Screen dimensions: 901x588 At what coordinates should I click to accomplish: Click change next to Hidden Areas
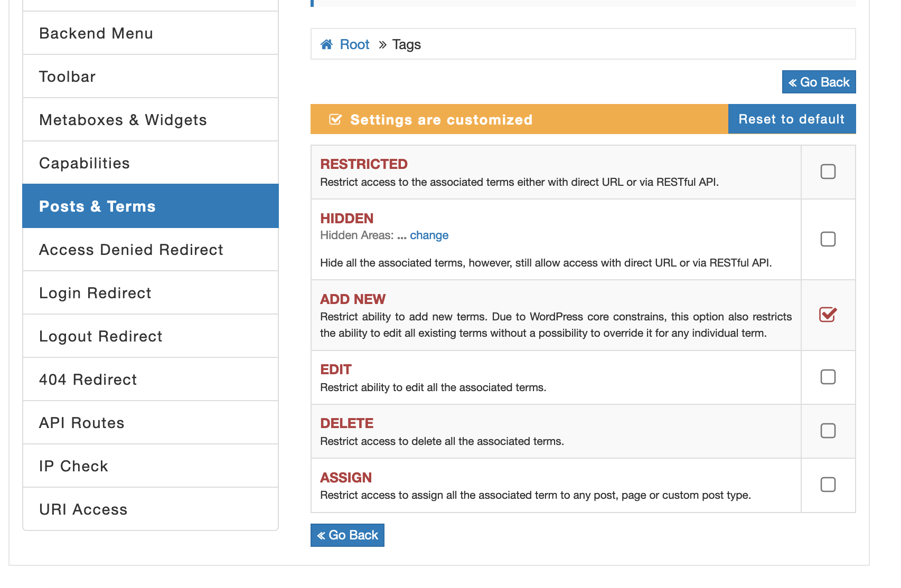point(429,235)
